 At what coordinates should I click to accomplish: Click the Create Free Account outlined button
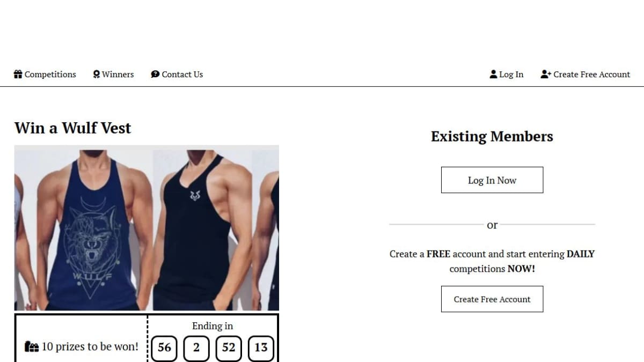(492, 299)
